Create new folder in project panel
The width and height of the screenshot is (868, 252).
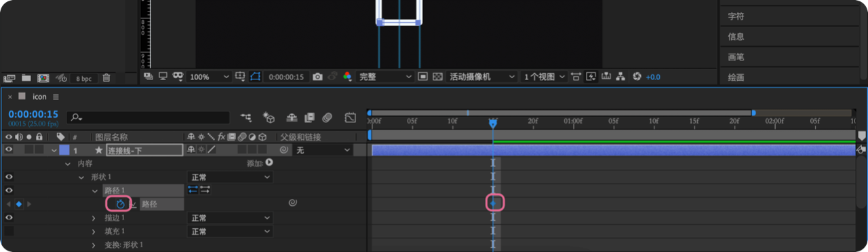coord(26,78)
